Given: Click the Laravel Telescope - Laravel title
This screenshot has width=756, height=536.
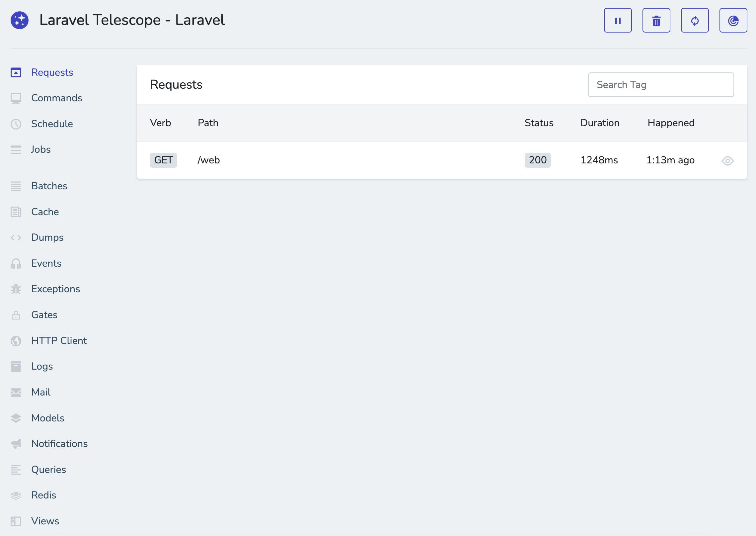Looking at the screenshot, I should pyautogui.click(x=132, y=20).
